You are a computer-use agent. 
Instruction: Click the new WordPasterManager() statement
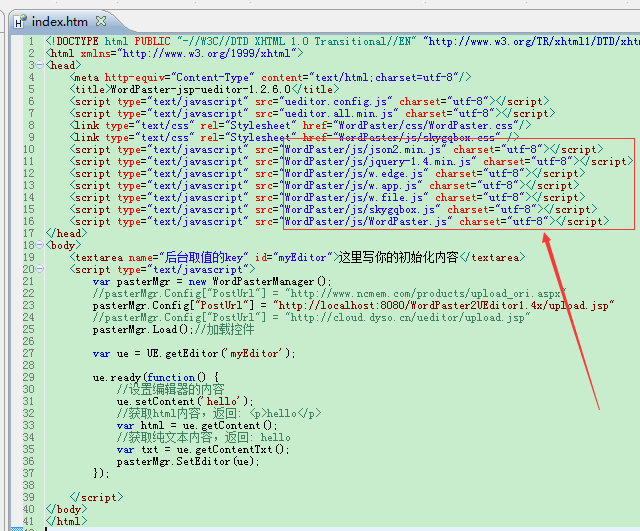[x=212, y=281]
